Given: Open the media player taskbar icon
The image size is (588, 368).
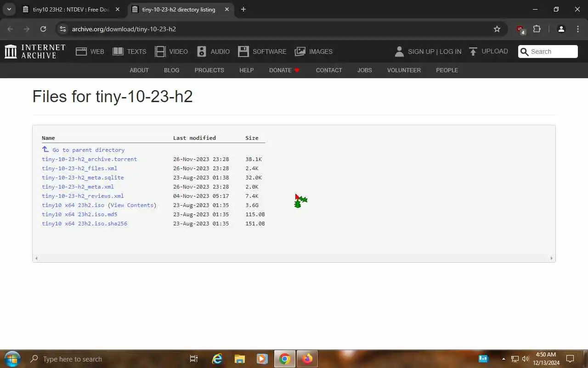Looking at the screenshot, I should pos(262,359).
